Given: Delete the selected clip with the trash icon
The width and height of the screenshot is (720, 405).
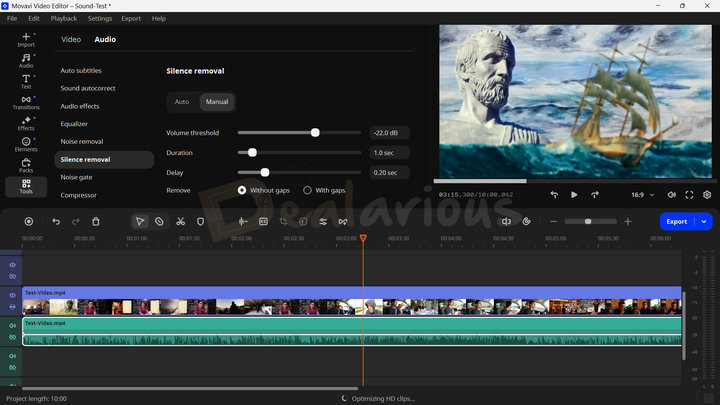Looking at the screenshot, I should (96, 221).
